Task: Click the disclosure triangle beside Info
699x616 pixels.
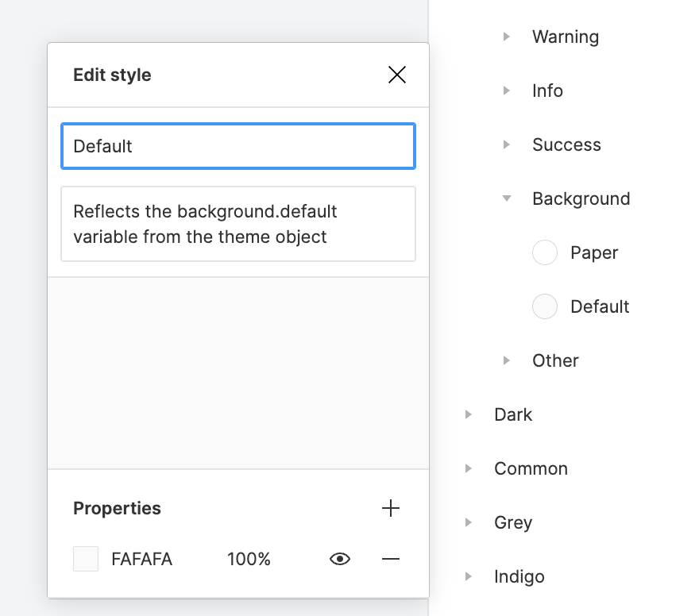Action: pos(506,90)
